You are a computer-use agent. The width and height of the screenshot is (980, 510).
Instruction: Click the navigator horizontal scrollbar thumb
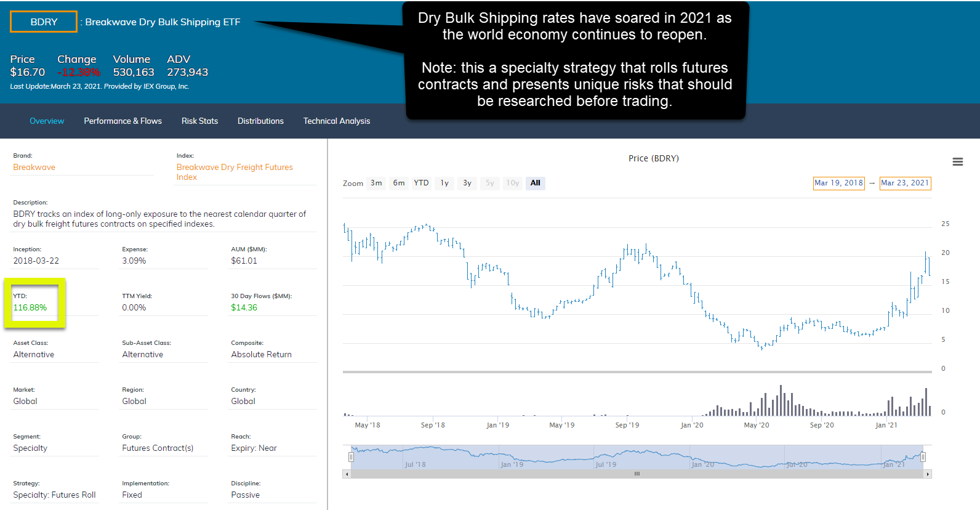click(637, 474)
